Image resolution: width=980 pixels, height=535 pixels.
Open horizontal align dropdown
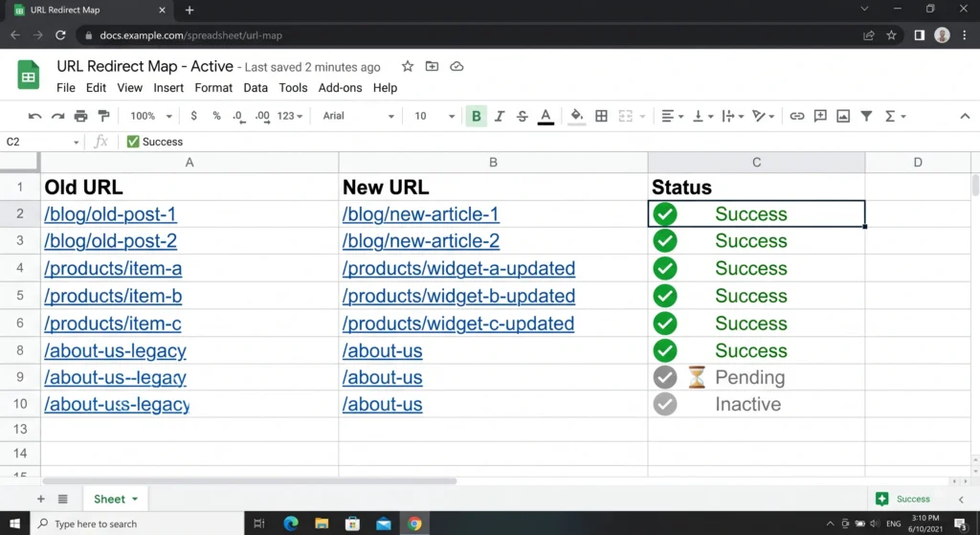coord(673,116)
